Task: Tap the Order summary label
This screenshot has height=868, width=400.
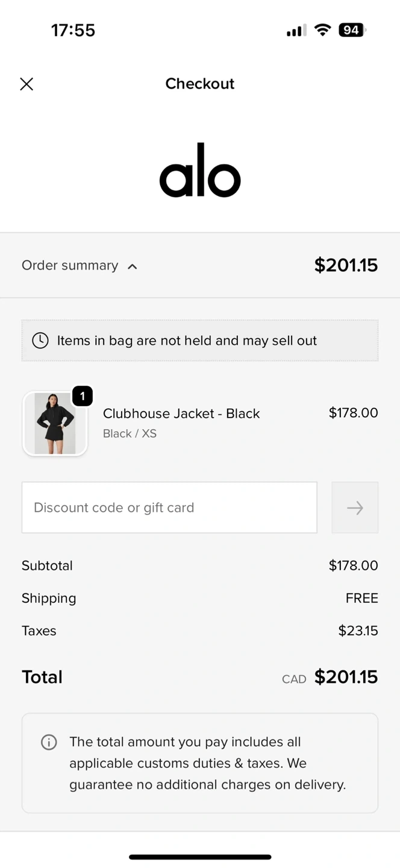Action: (70, 266)
